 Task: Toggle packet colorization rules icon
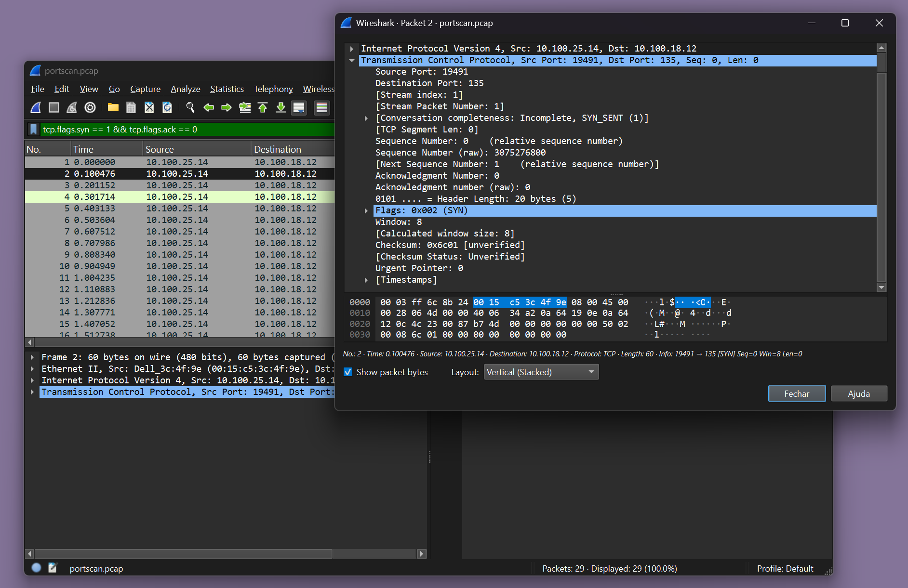pyautogui.click(x=321, y=107)
